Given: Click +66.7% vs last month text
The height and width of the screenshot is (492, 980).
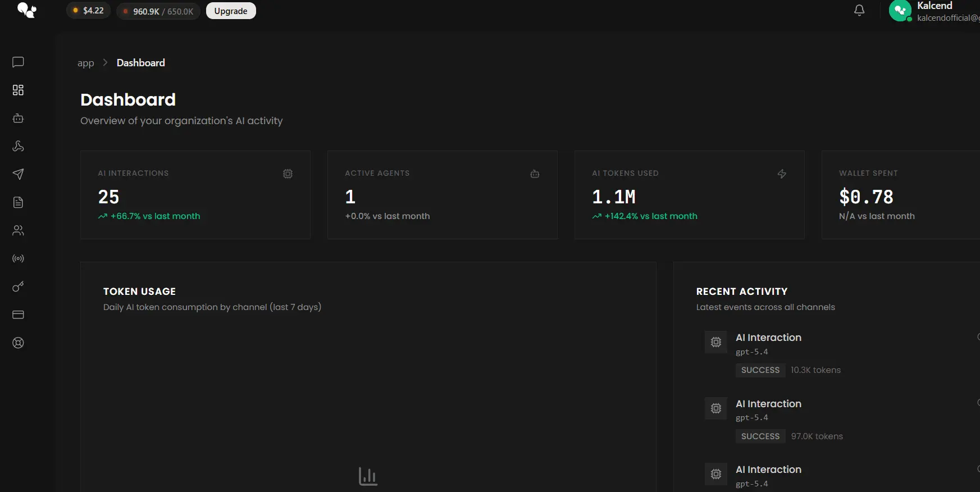Looking at the screenshot, I should [155, 216].
